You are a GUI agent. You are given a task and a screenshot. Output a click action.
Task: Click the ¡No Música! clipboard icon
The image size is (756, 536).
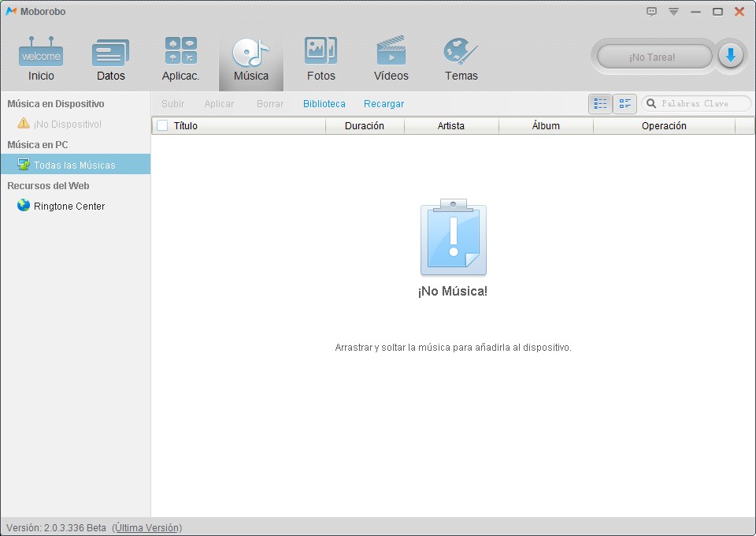click(454, 237)
